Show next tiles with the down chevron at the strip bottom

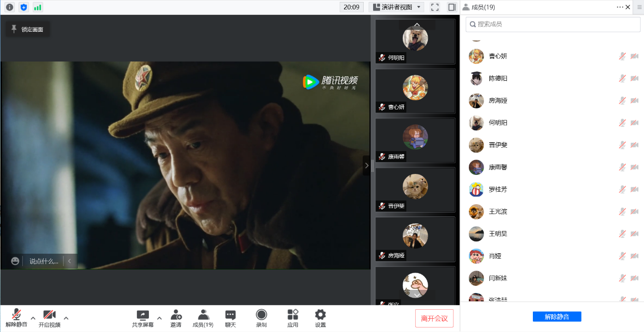point(417,295)
